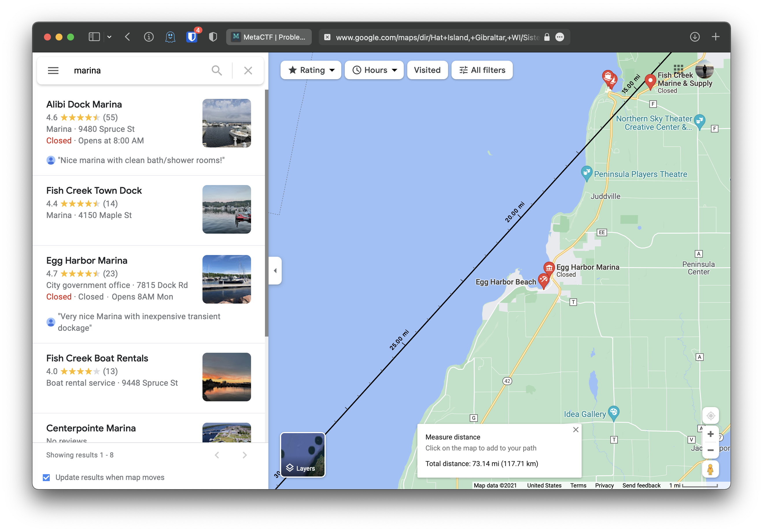
Task: Toggle the Safari sidebar button
Action: coord(94,37)
